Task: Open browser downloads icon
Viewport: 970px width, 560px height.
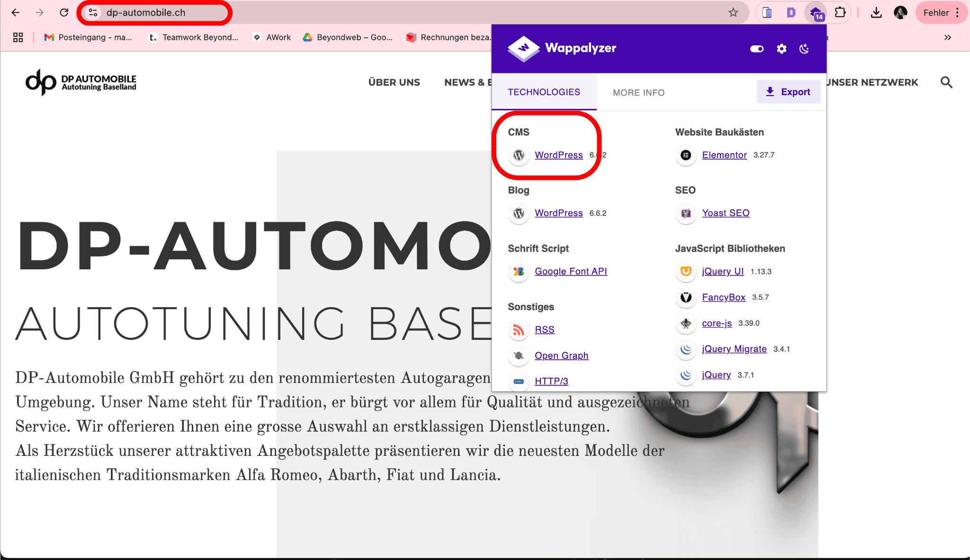Action: (876, 13)
